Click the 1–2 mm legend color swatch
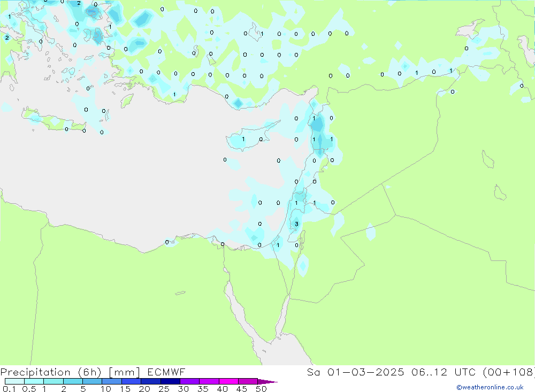This screenshot has width=535, height=392. pyautogui.click(x=53, y=381)
